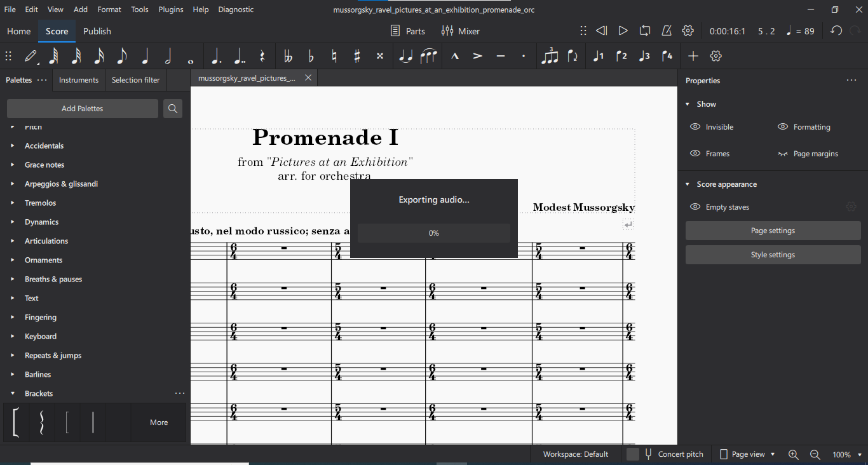Open Page settings
The height and width of the screenshot is (465, 868).
tap(773, 230)
